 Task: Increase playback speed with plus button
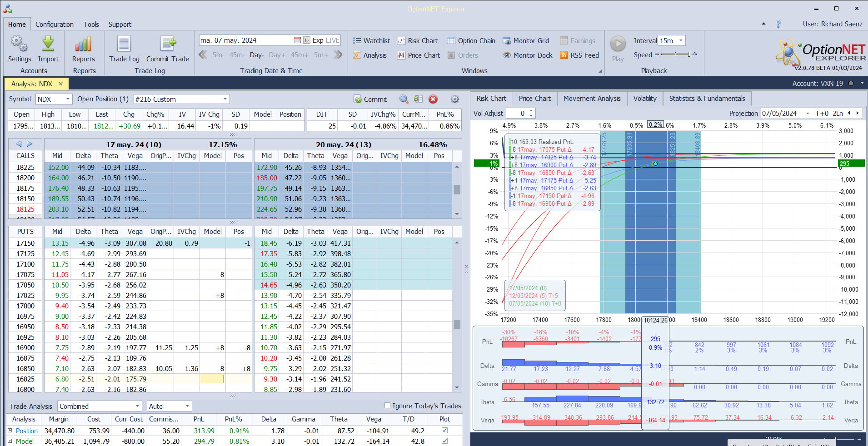pos(694,55)
